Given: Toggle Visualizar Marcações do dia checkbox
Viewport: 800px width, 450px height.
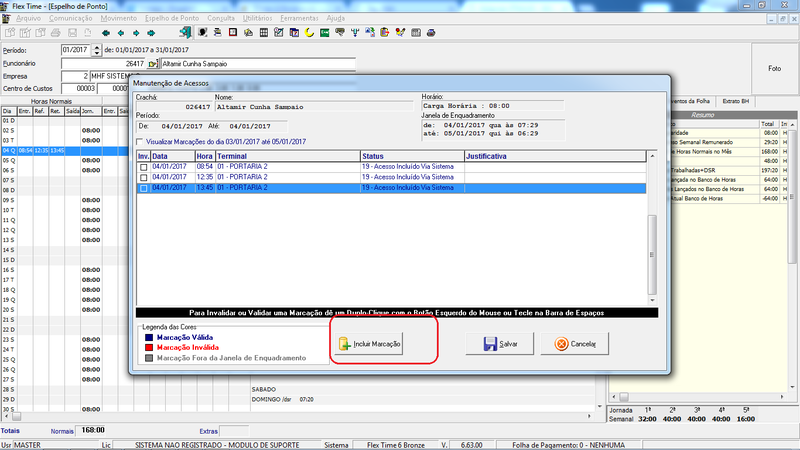Looking at the screenshot, I should pyautogui.click(x=140, y=142).
